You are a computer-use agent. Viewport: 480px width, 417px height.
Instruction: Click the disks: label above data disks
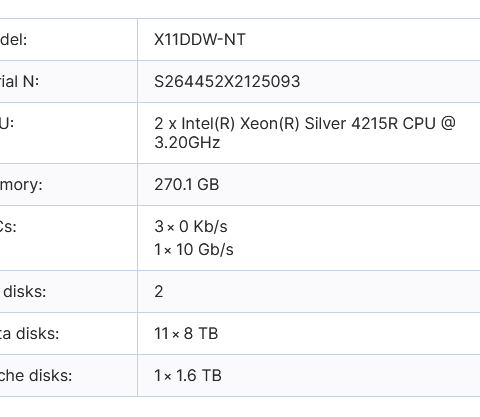pos(25,292)
